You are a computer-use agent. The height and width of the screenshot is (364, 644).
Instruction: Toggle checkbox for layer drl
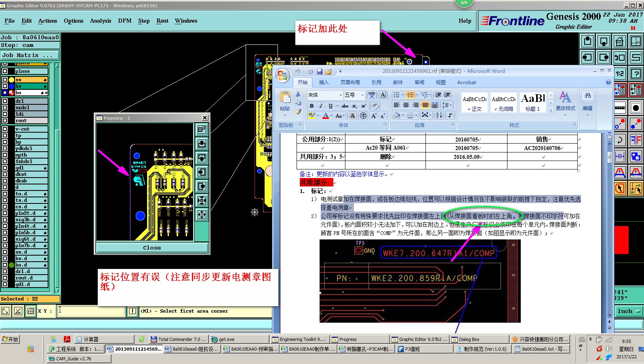[x=5, y=101]
